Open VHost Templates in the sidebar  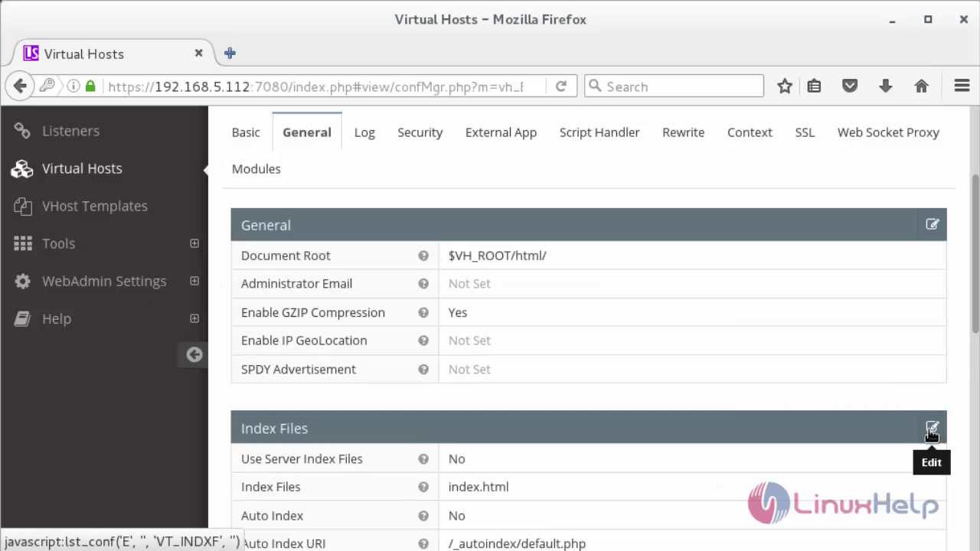(95, 206)
